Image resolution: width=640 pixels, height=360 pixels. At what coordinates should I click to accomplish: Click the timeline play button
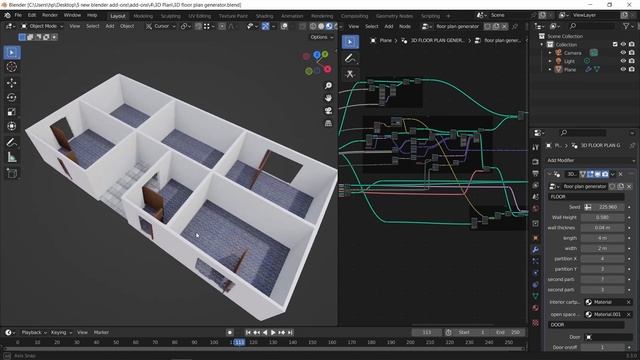tap(273, 333)
